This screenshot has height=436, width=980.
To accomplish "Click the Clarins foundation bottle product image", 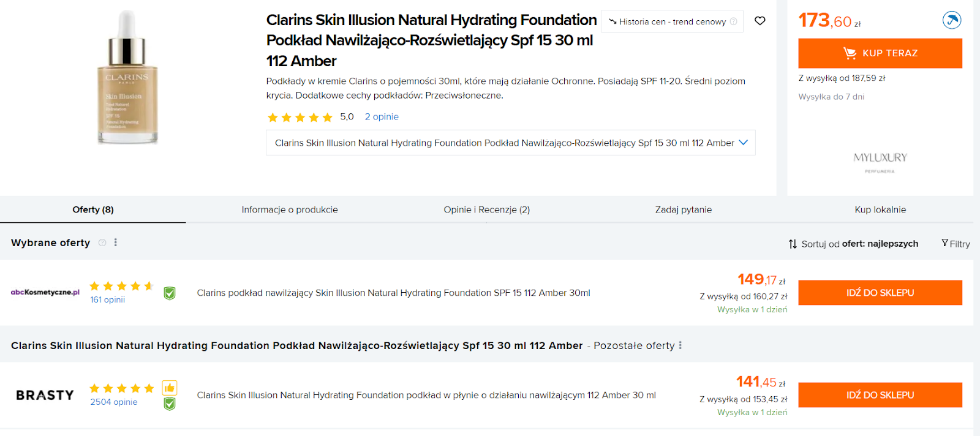I will click(127, 78).
